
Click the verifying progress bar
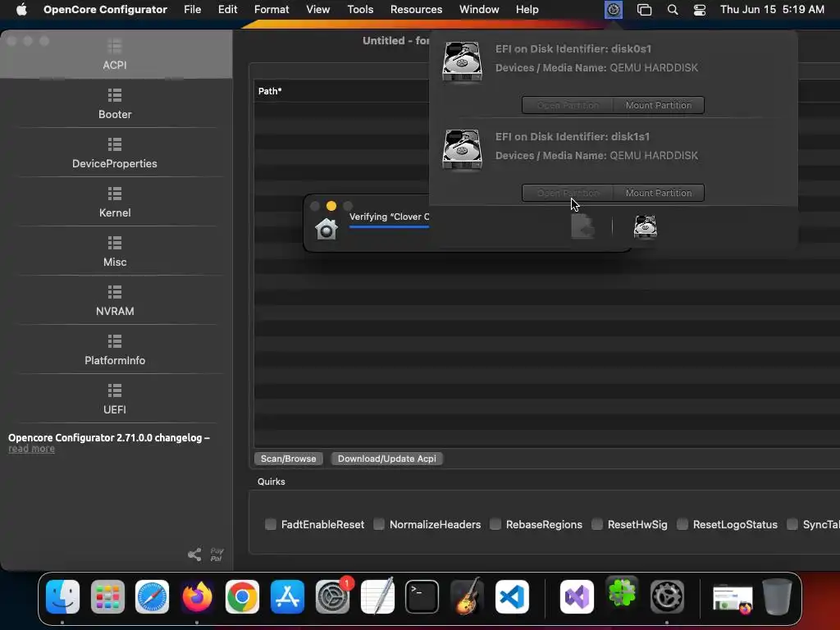[389, 227]
